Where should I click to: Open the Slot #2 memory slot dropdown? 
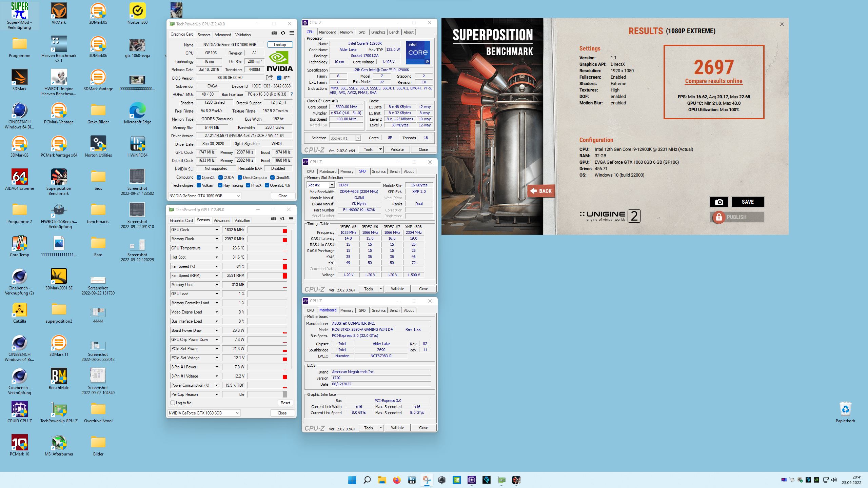pyautogui.click(x=321, y=185)
